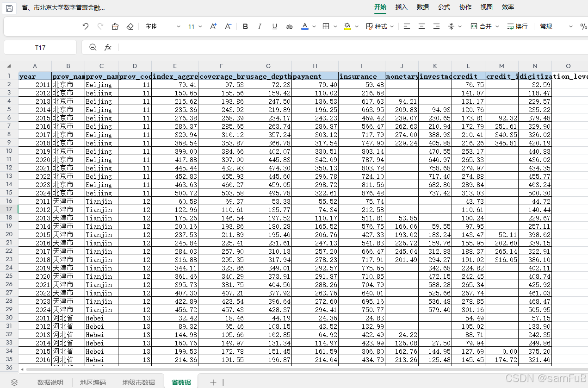Click the redo arrow icon

(x=100, y=26)
